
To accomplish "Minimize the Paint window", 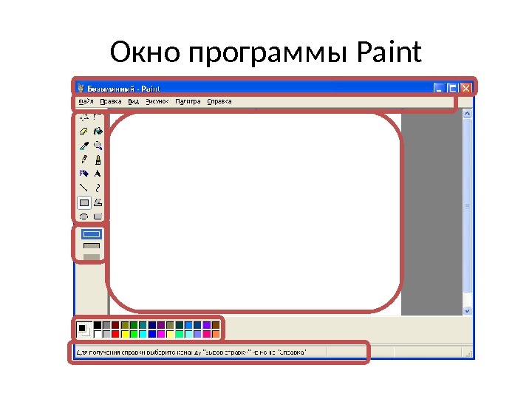I will [438, 88].
